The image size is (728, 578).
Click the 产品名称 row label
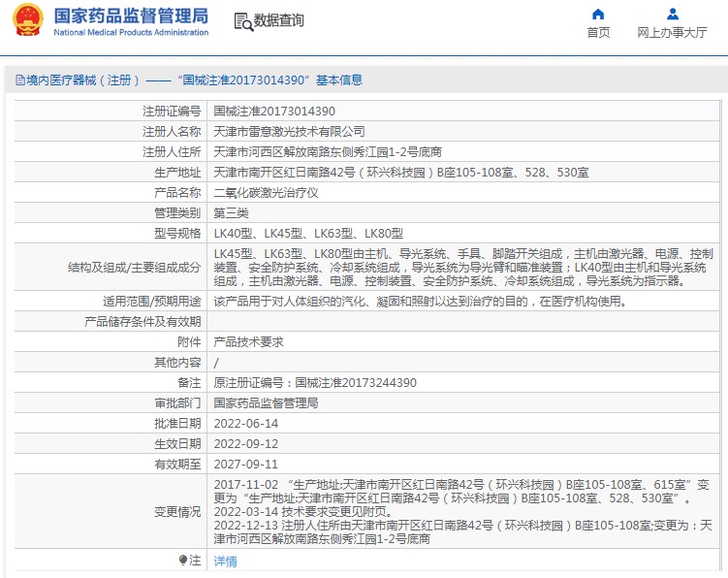(x=177, y=193)
